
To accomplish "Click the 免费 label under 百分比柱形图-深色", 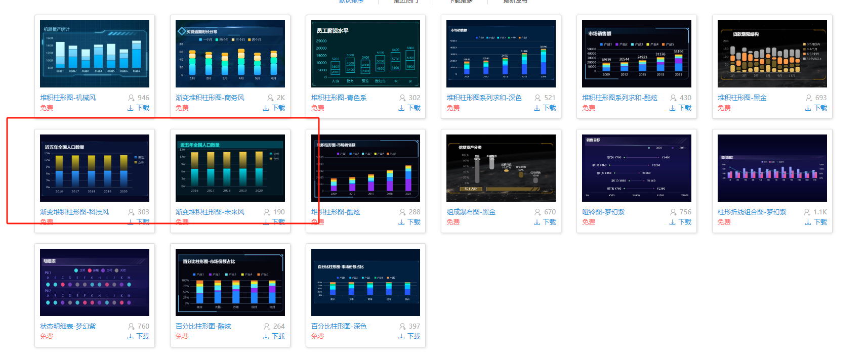I will 318,336.
